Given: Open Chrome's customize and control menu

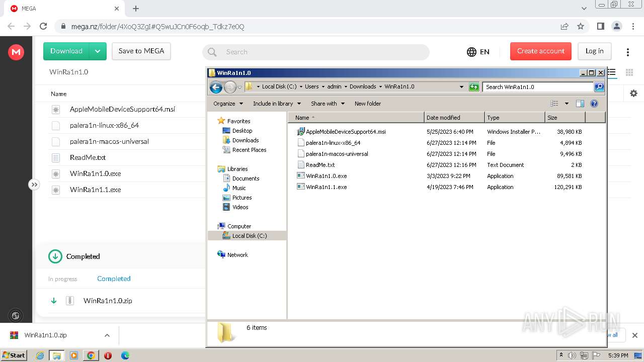Looking at the screenshot, I should pyautogui.click(x=632, y=26).
